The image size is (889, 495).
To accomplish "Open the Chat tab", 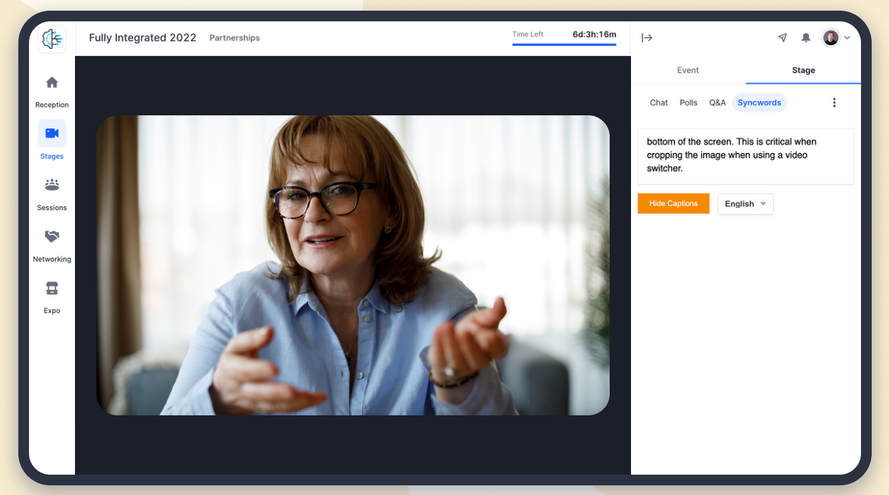I will (659, 103).
